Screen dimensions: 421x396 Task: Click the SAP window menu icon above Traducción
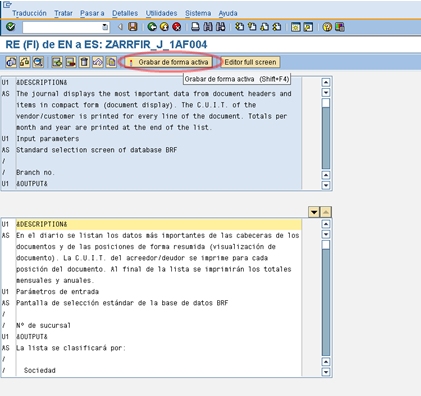[7, 4]
